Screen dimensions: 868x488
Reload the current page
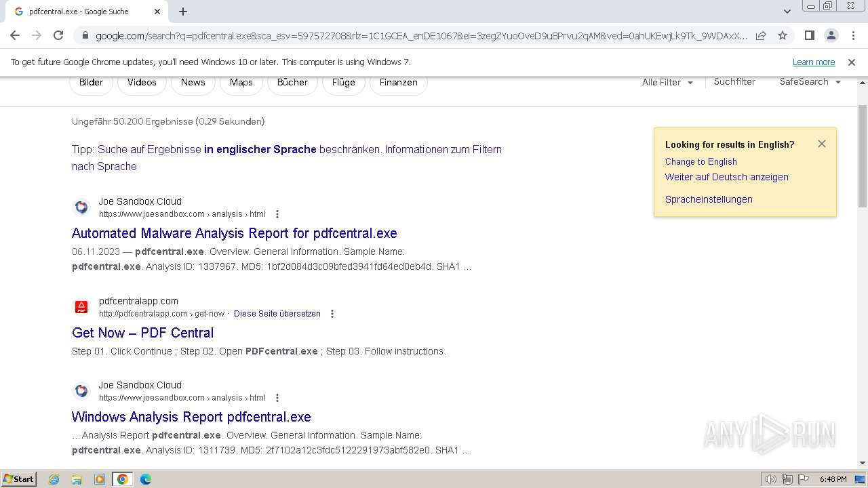coord(58,35)
